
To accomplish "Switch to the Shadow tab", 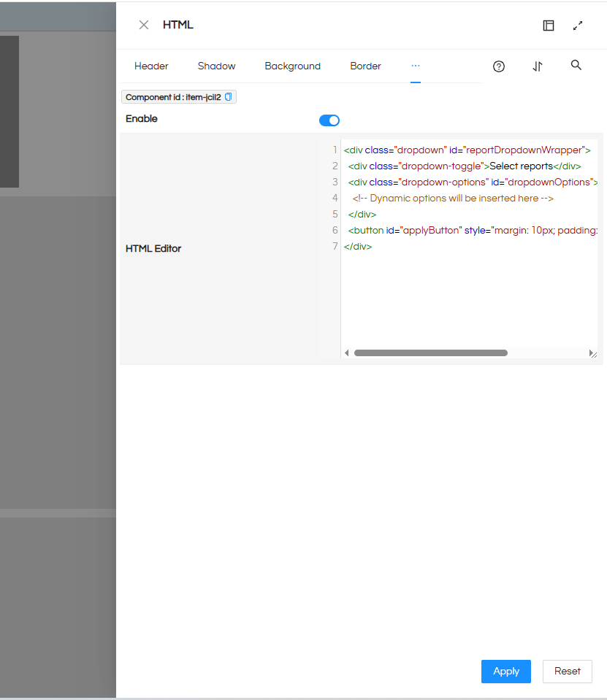I will [x=217, y=66].
